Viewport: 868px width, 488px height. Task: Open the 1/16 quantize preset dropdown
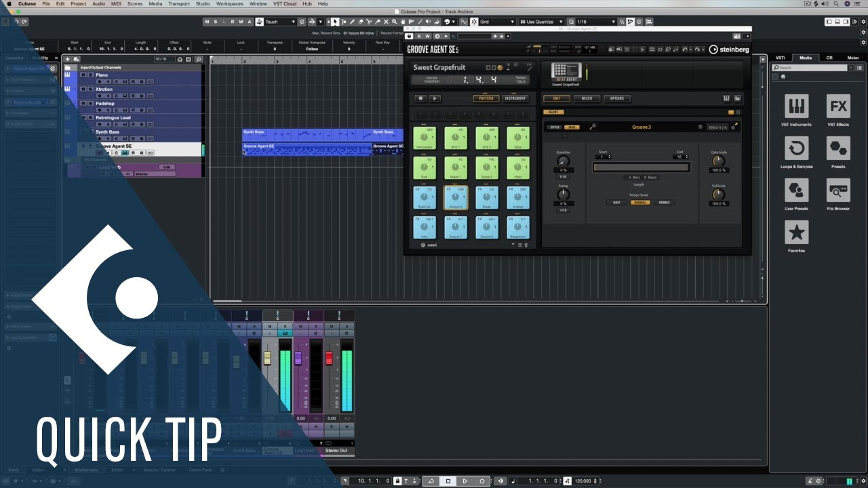(595, 22)
